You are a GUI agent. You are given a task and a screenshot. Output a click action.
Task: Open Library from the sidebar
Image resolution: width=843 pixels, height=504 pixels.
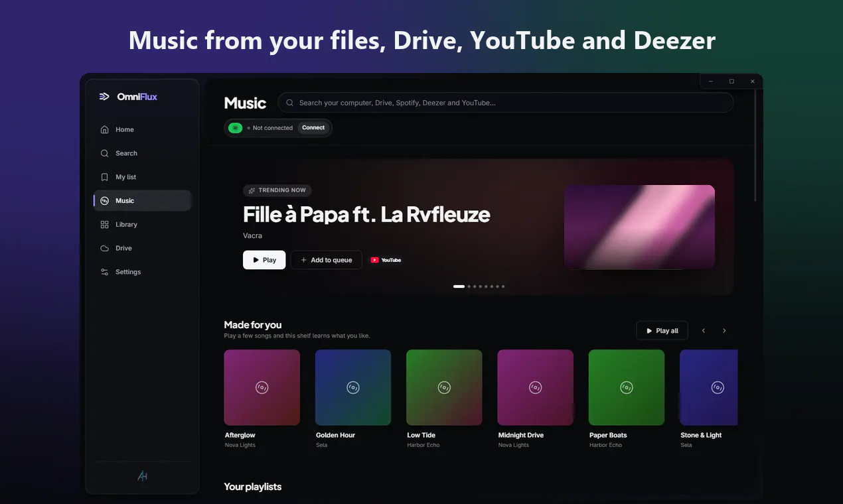click(x=142, y=225)
